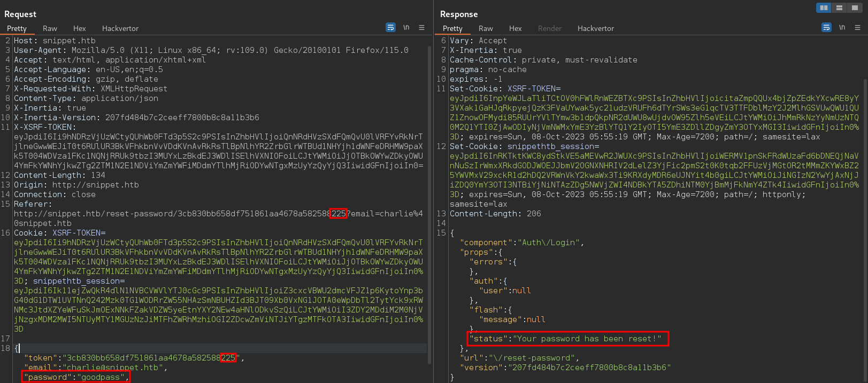Viewport: 868px width, 383px height.
Task: Click the 'Host: snippet.htb' header line
Action: [55, 41]
